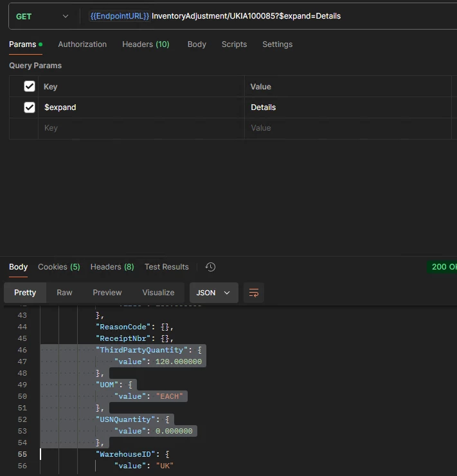Open the response Headers (8) tab

(112, 267)
